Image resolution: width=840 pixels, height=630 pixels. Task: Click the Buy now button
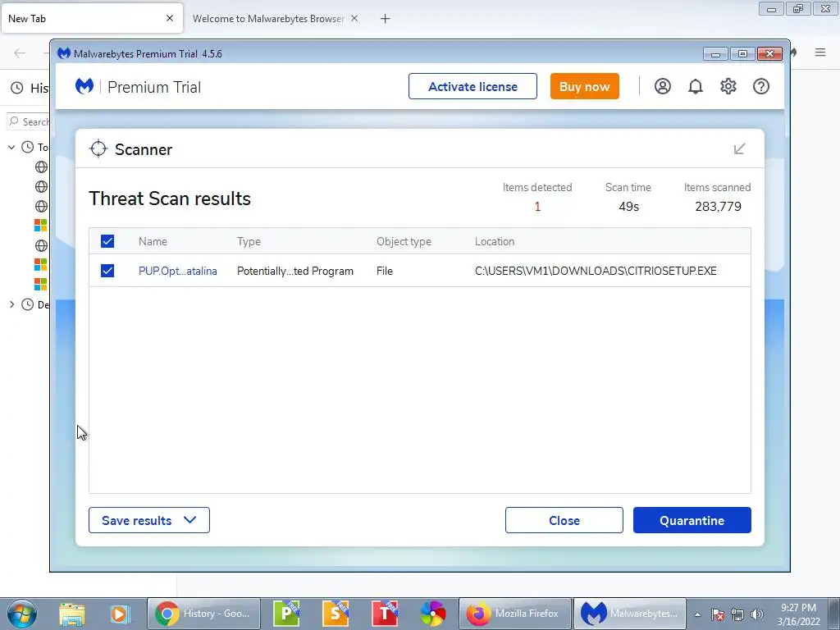(584, 86)
